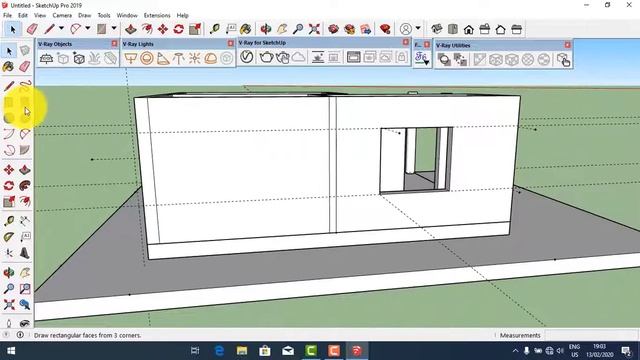Show the V-Ray frame buffer
Screen dimensions: 640x360
click(353, 57)
